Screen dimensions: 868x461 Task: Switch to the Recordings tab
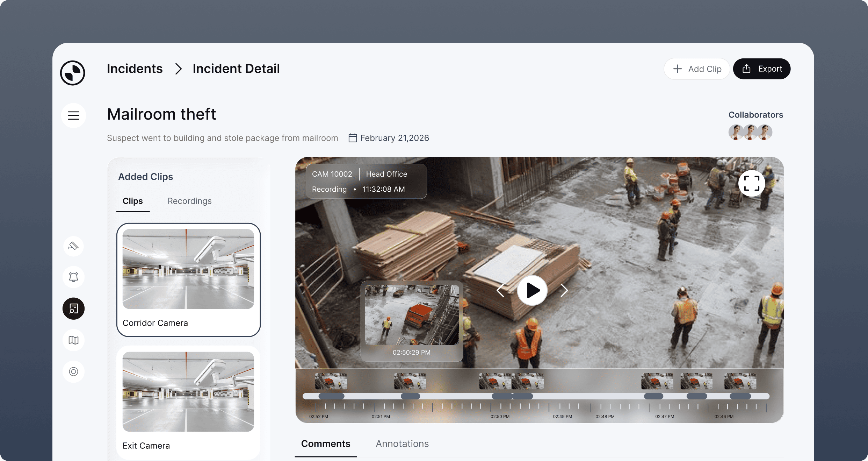189,201
